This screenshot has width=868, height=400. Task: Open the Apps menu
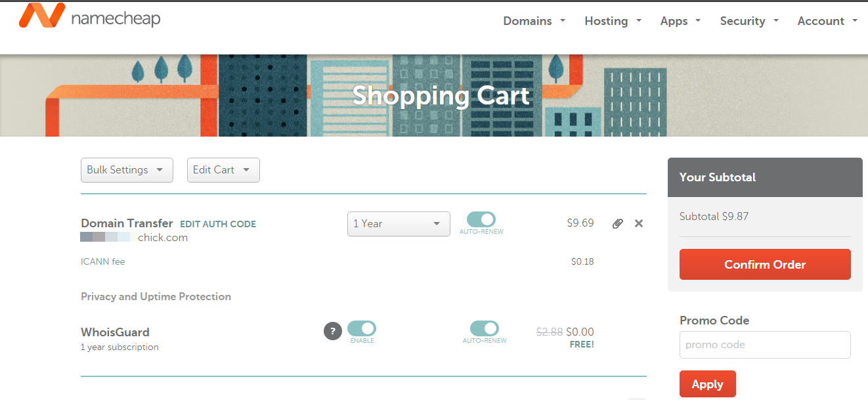tap(681, 21)
